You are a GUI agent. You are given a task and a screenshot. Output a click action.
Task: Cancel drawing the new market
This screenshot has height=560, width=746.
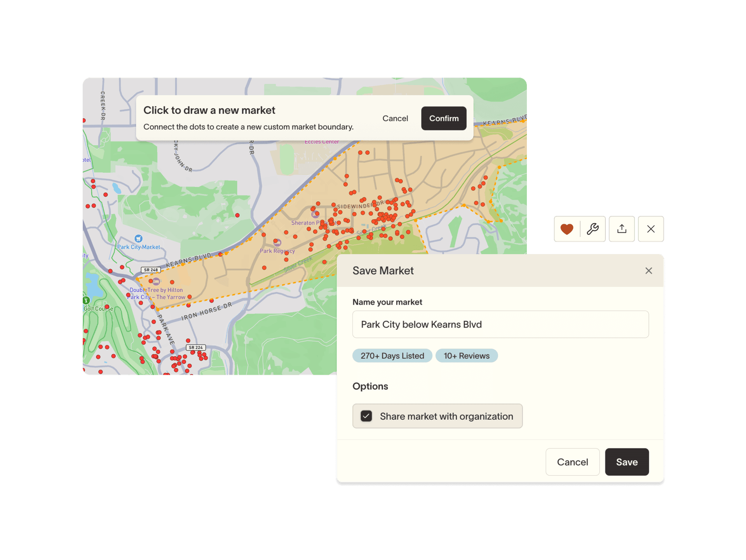pos(395,119)
